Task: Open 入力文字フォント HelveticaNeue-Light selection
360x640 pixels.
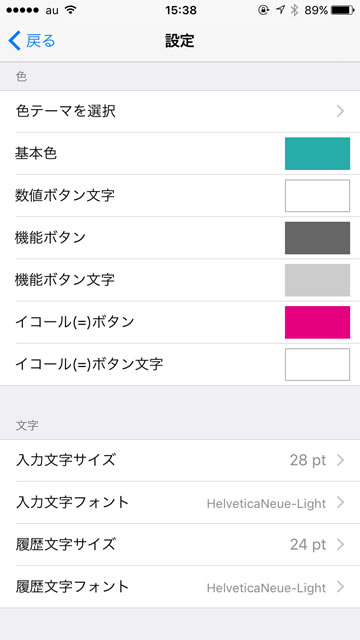Action: pyautogui.click(x=180, y=503)
